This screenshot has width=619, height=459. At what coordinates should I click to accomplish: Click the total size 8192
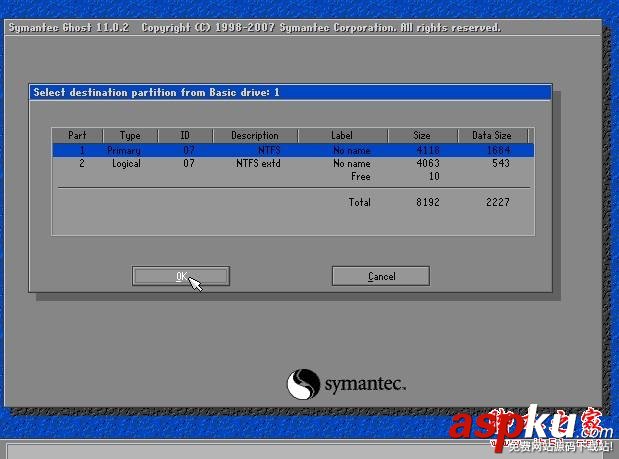click(428, 202)
